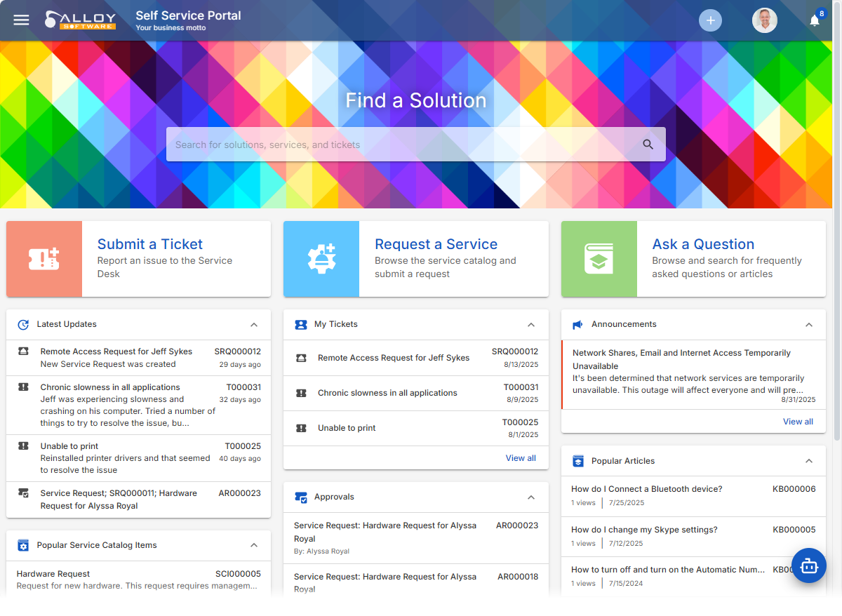Click 'View all' under My Tickets
The width and height of the screenshot is (842, 616).
click(521, 457)
